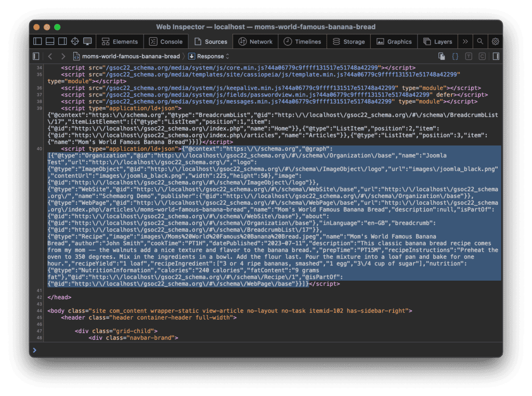532x396 pixels.
Task: Toggle code coverage C button
Action: pyautogui.click(x=482, y=56)
